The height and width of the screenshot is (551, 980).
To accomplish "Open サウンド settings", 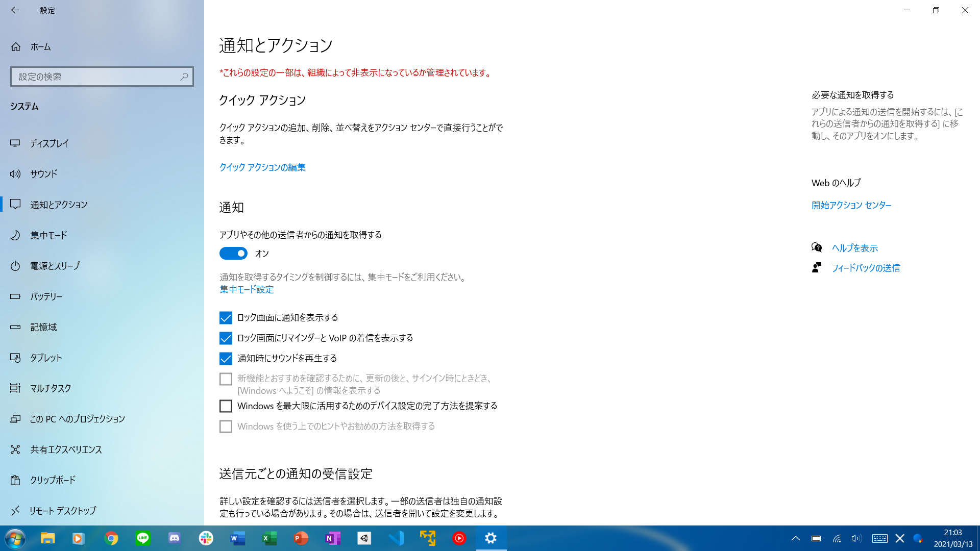I will point(102,174).
